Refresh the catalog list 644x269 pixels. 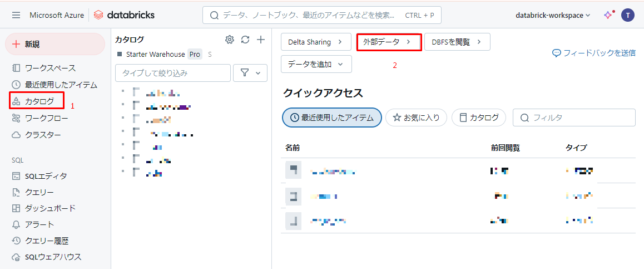[245, 40]
